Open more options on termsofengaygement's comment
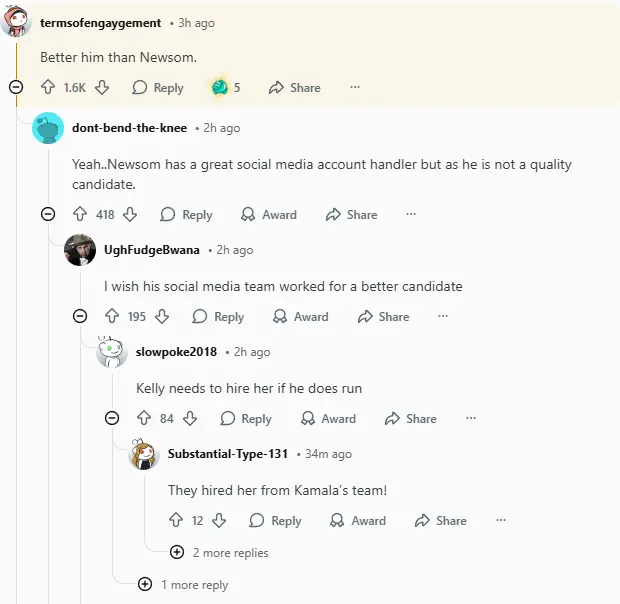 (x=355, y=88)
